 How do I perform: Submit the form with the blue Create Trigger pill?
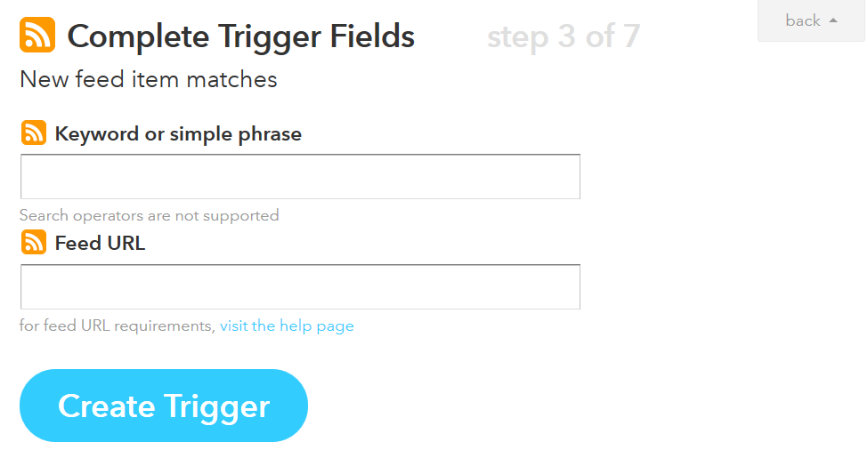[x=164, y=406]
